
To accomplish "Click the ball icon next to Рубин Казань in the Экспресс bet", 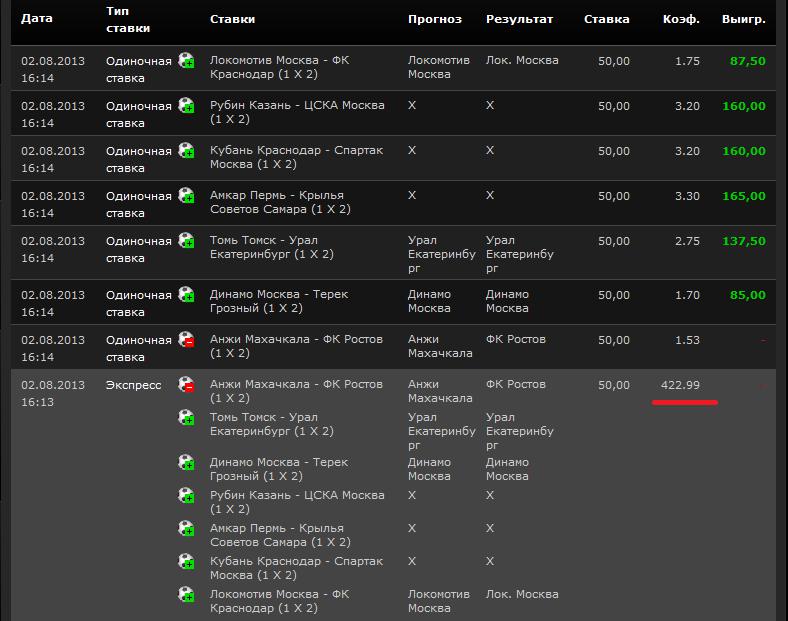I will pyautogui.click(x=186, y=495).
